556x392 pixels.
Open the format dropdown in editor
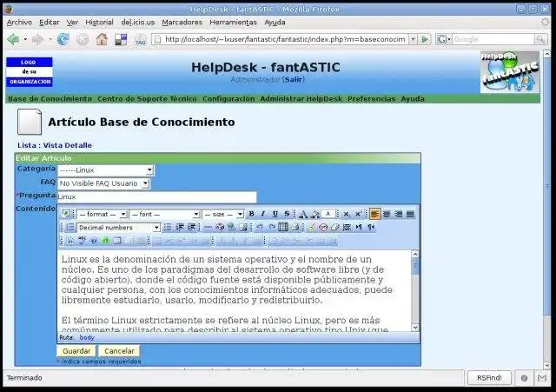pos(103,215)
